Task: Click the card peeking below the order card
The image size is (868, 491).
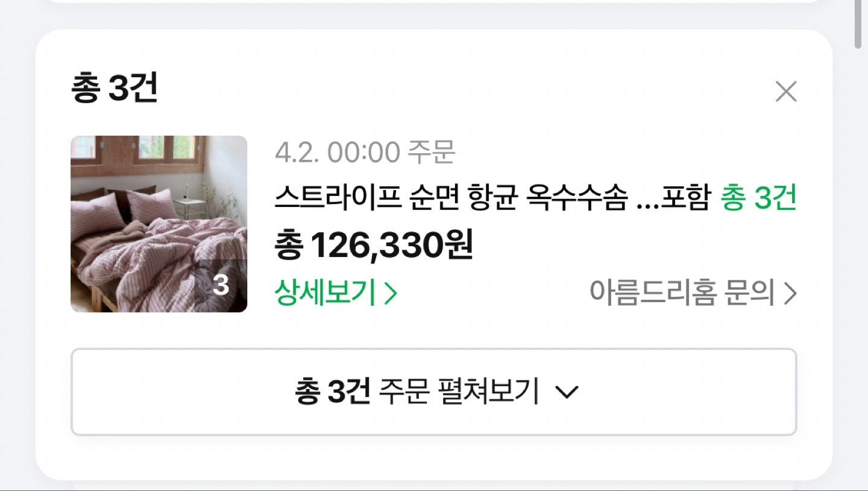Action: 434,484
